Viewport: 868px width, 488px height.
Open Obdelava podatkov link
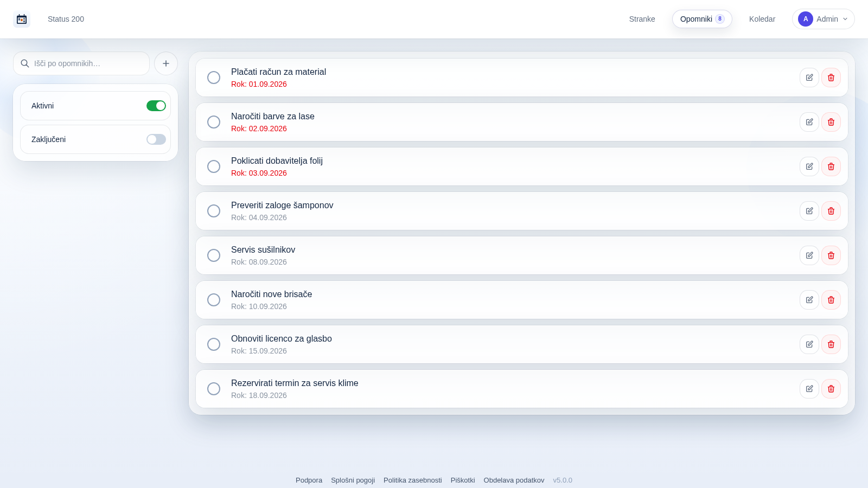pyautogui.click(x=514, y=480)
